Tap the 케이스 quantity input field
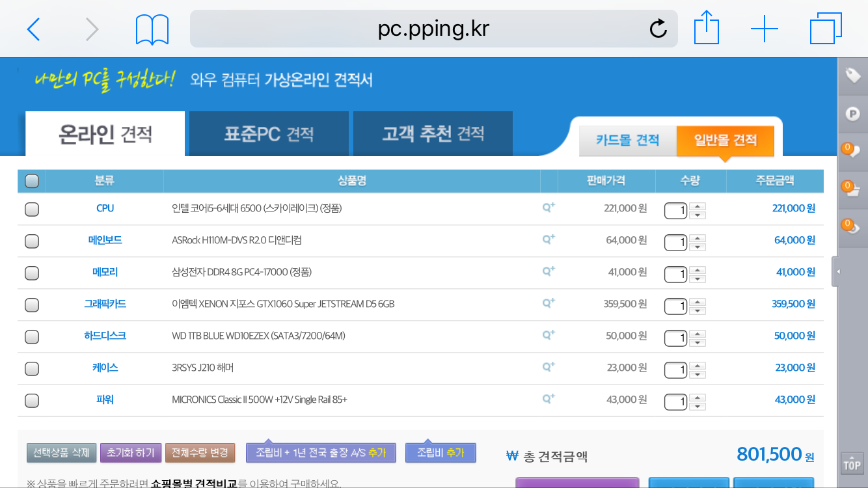This screenshot has width=868, height=488. (x=675, y=370)
